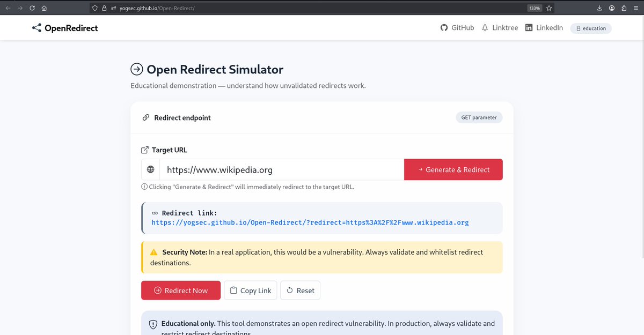Click the Open Redirect Simulator heading

[215, 70]
